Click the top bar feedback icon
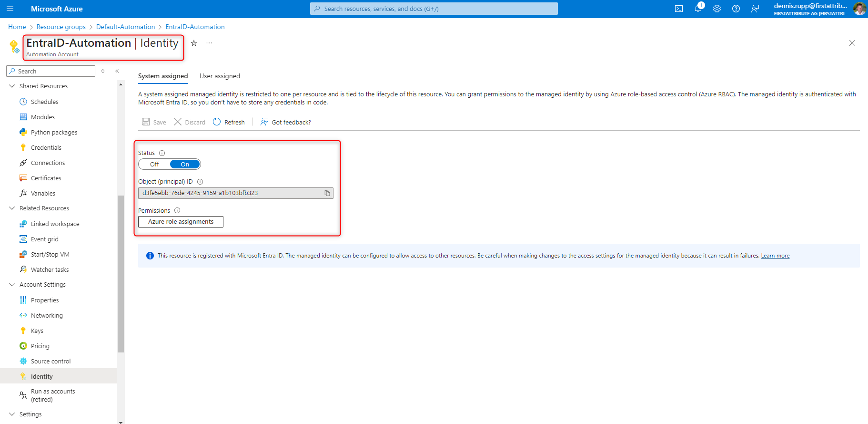The height and width of the screenshot is (424, 868). 755,9
